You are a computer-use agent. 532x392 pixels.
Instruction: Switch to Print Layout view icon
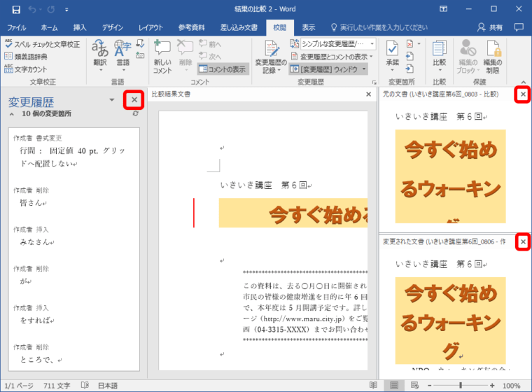pyautogui.click(x=394, y=385)
